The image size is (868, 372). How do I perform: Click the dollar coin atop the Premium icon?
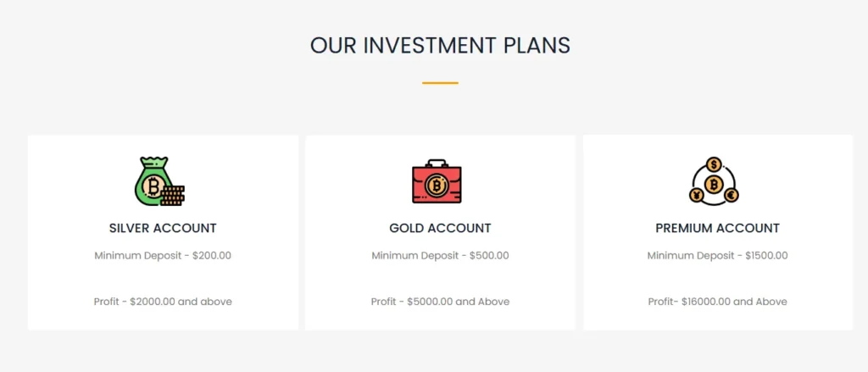click(714, 164)
